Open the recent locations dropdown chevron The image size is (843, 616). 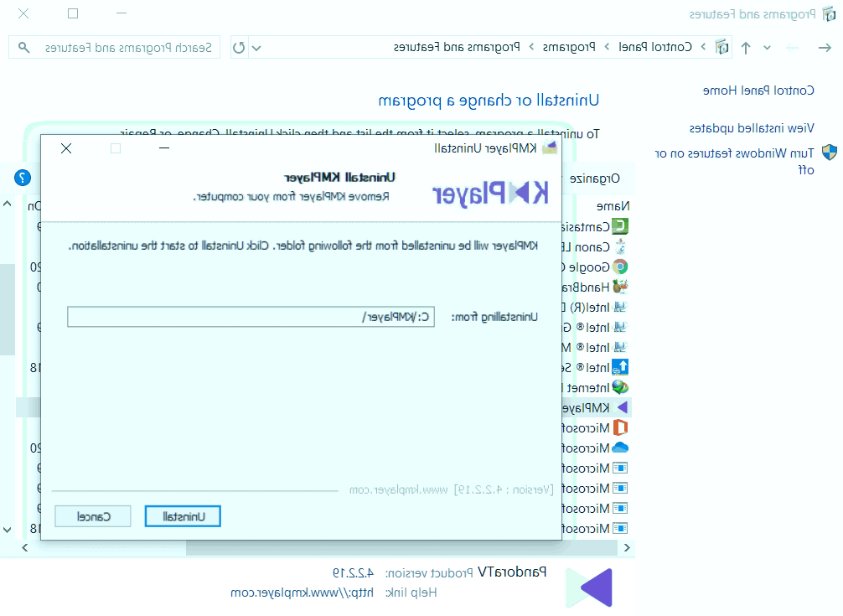[x=767, y=48]
